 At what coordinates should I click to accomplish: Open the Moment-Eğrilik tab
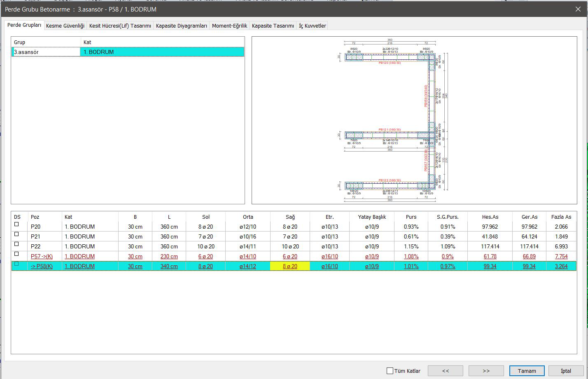229,26
